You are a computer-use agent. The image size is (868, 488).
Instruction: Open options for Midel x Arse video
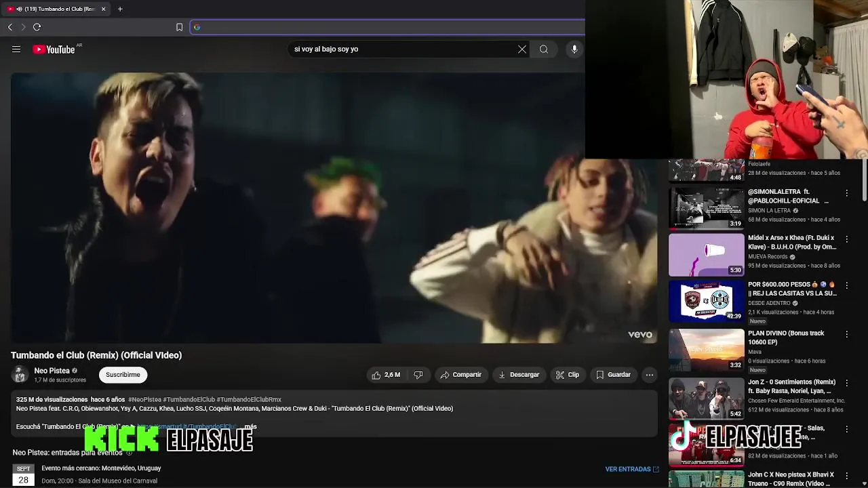pos(846,239)
